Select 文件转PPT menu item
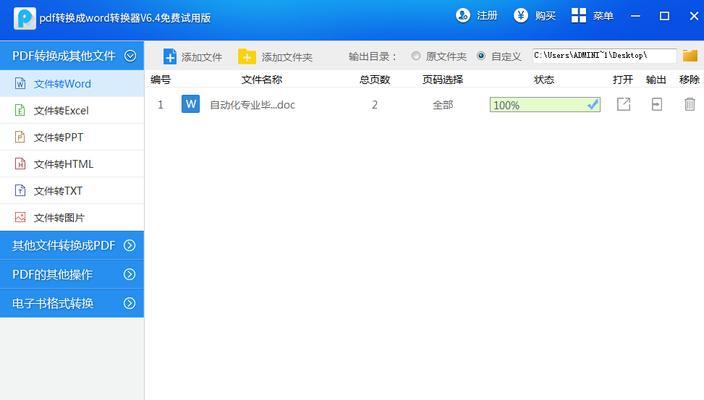 tap(72, 137)
